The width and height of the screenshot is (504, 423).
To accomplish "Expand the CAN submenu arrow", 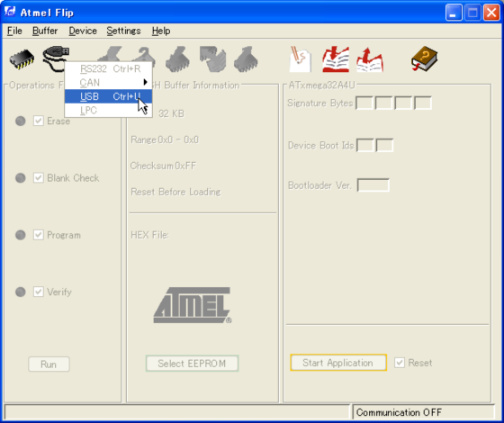I will pos(145,82).
